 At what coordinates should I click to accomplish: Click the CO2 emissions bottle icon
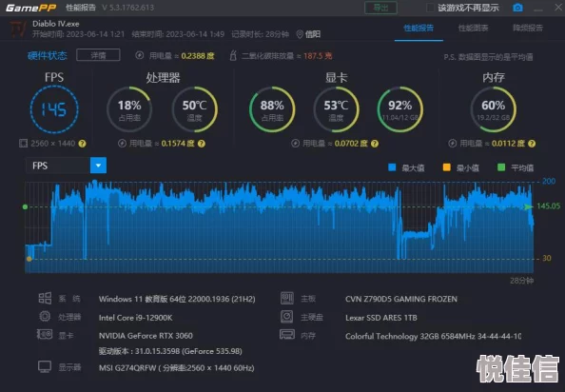[x=233, y=56]
